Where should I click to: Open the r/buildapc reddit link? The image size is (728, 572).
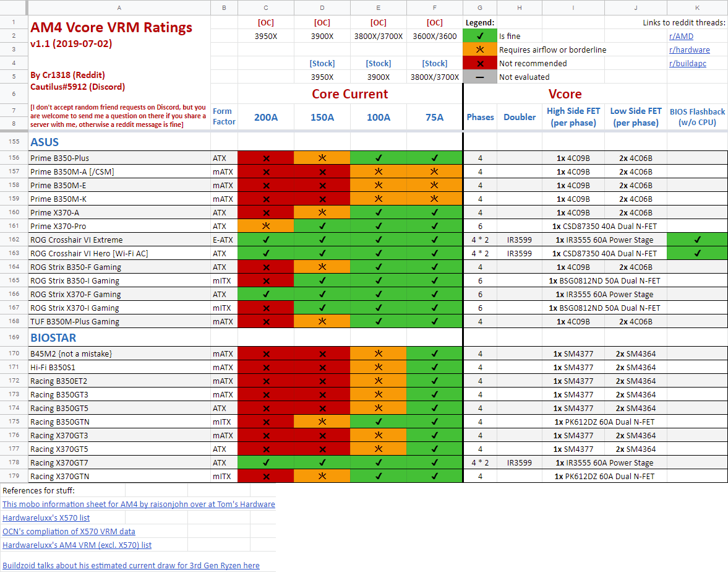687,63
